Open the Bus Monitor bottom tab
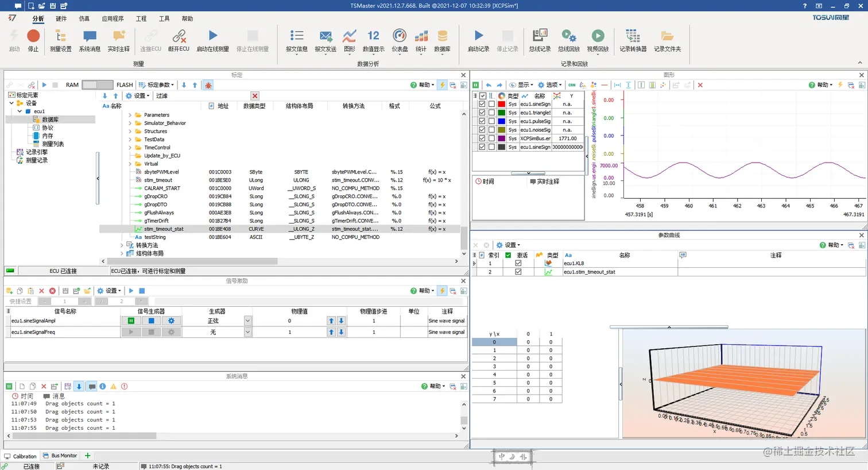This screenshot has width=868, height=470. click(60, 456)
